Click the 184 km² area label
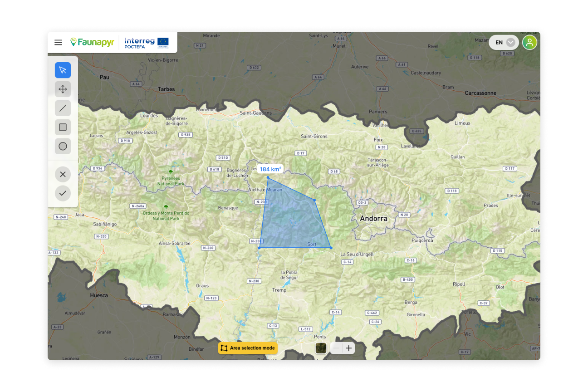Viewport: 588px width, 392px height. [x=270, y=169]
